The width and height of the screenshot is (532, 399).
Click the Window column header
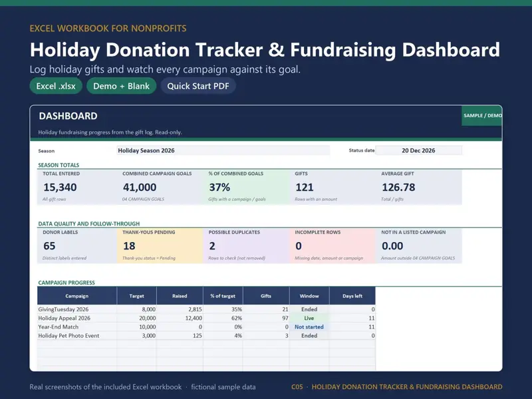pyautogui.click(x=309, y=296)
